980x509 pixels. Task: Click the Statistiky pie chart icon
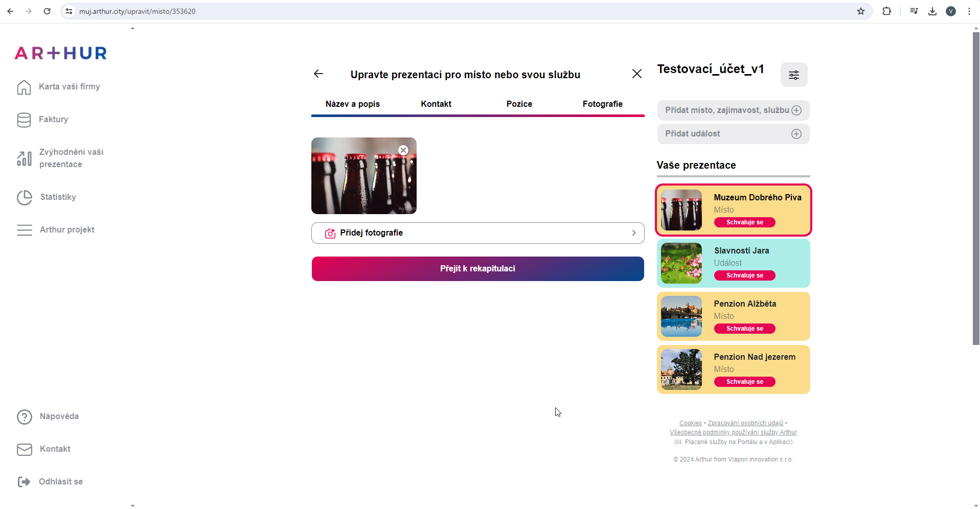[x=24, y=197]
